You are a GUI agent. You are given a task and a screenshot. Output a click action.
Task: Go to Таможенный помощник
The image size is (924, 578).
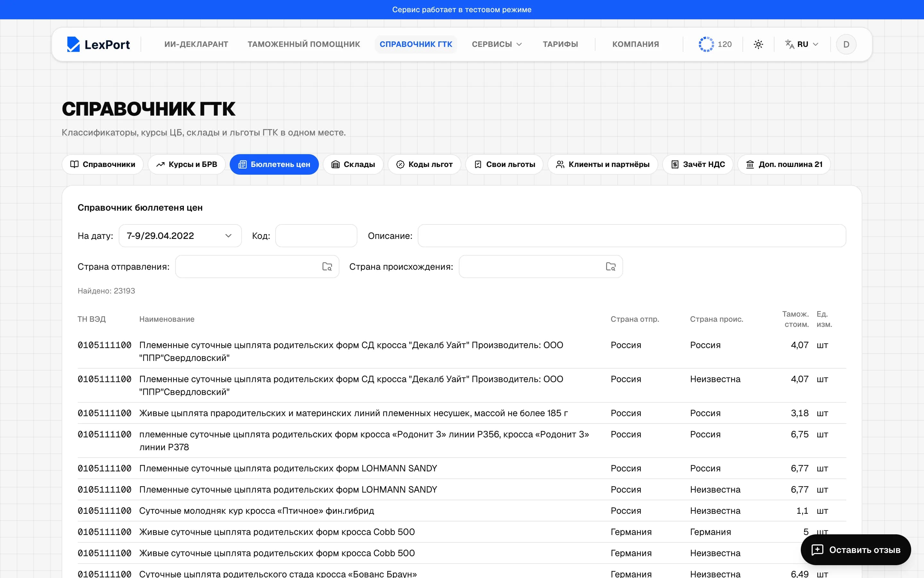tap(304, 44)
